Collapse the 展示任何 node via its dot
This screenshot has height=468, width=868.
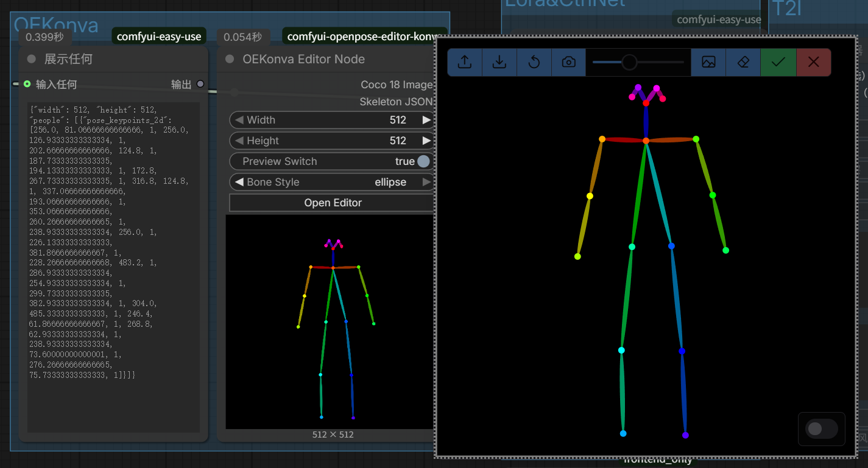[32, 59]
